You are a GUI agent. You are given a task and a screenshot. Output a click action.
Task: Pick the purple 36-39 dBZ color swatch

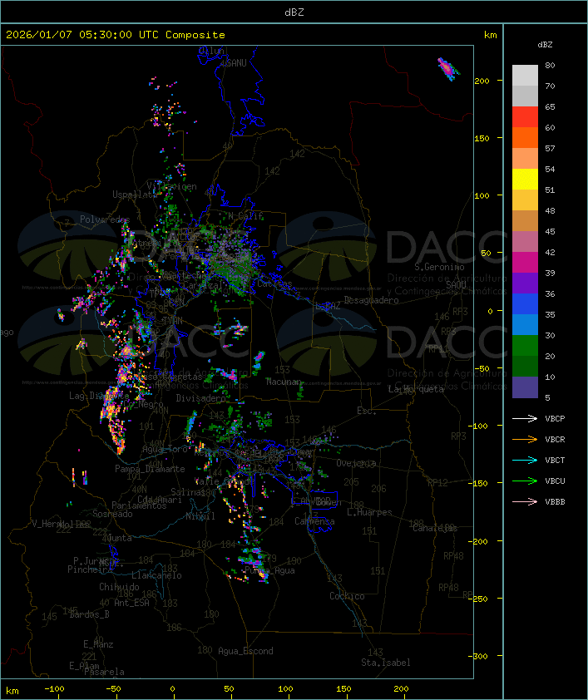click(525, 283)
